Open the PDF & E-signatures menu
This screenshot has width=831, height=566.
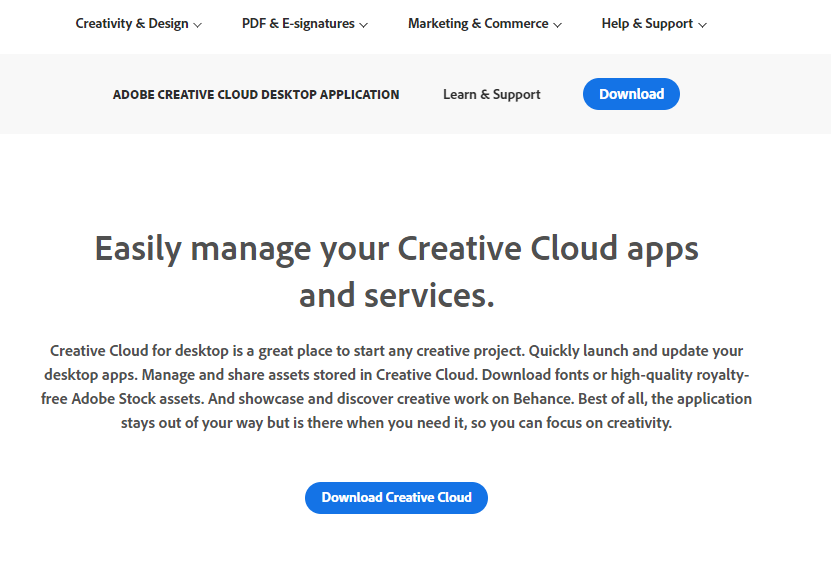pyautogui.click(x=298, y=24)
